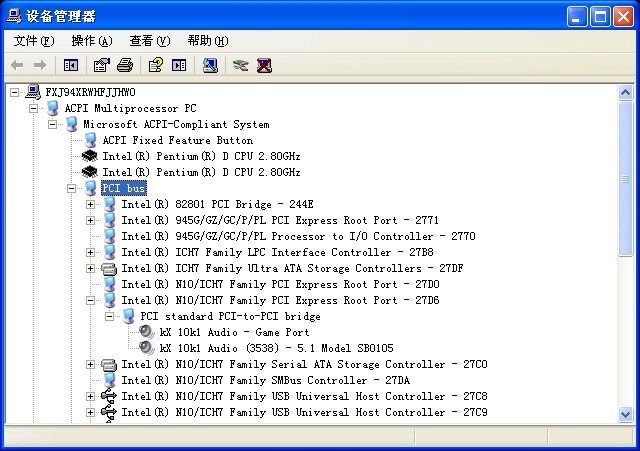Screen dimensions: 640x451
Task: Click the second Pentium D CPU chip icon
Action: click(x=89, y=172)
